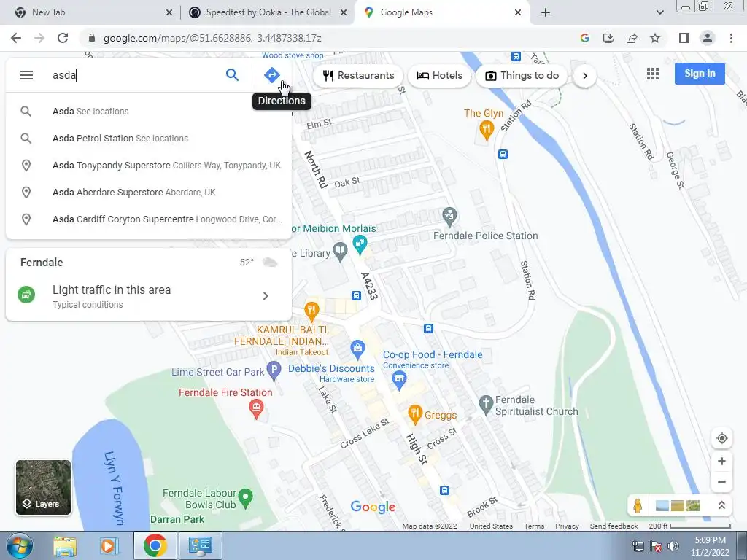Click the Ferndale weather cloud icon
This screenshot has height=560, width=747.
coord(270,262)
